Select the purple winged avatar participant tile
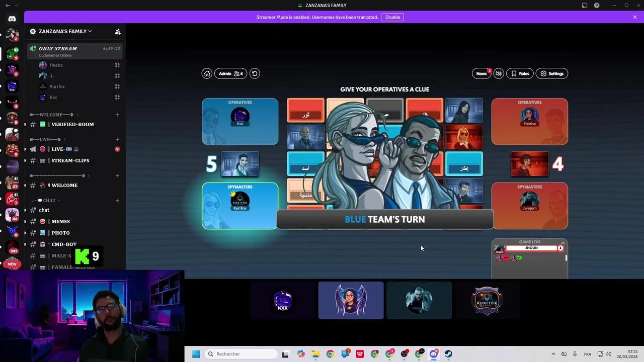This screenshot has height=362, width=644. pos(351,300)
